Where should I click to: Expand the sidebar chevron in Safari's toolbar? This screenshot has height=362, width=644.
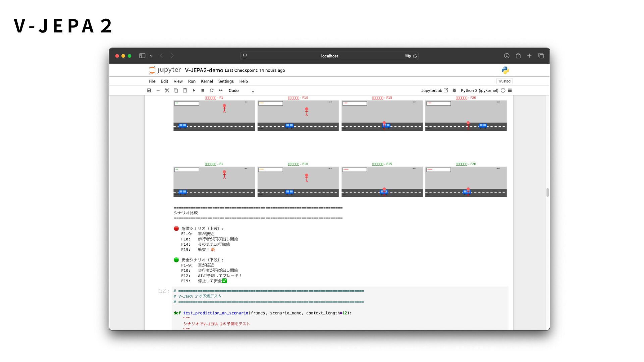pos(151,56)
